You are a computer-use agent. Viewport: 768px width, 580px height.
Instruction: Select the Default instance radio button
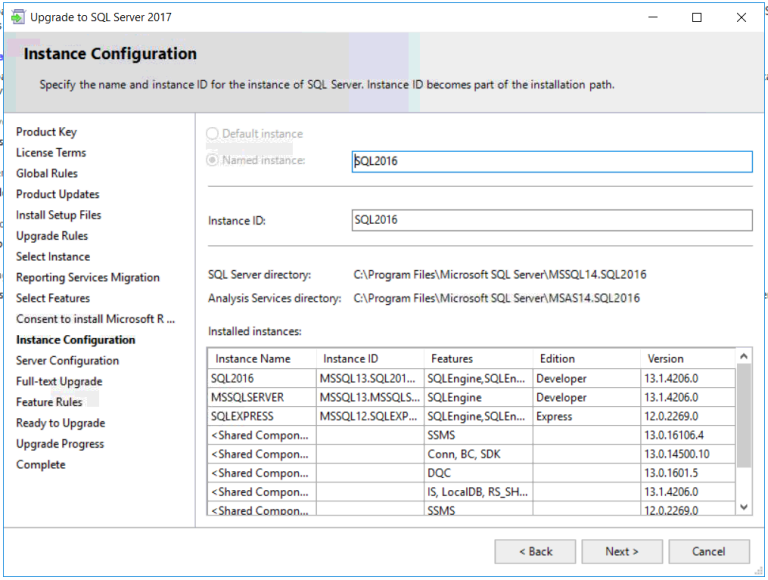click(212, 134)
